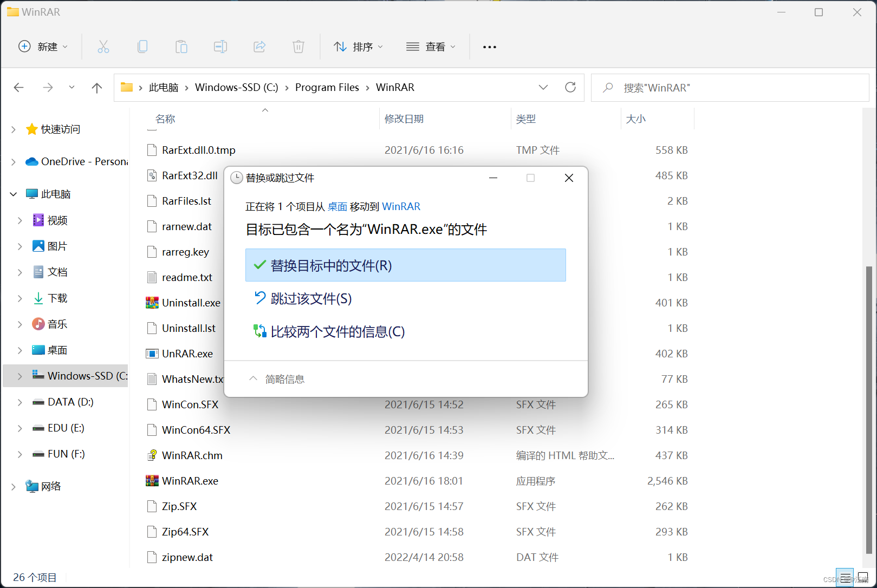
Task: Select file Zip64.SFX
Action: tap(185, 532)
